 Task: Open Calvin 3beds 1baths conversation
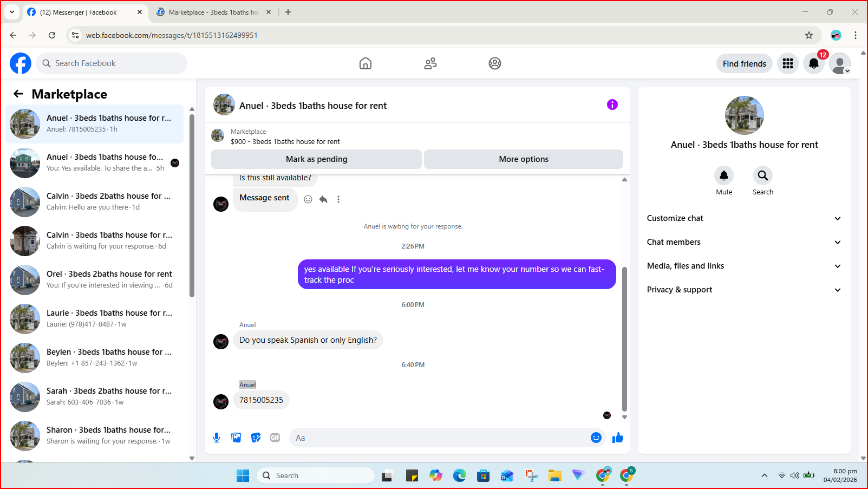coord(95,241)
